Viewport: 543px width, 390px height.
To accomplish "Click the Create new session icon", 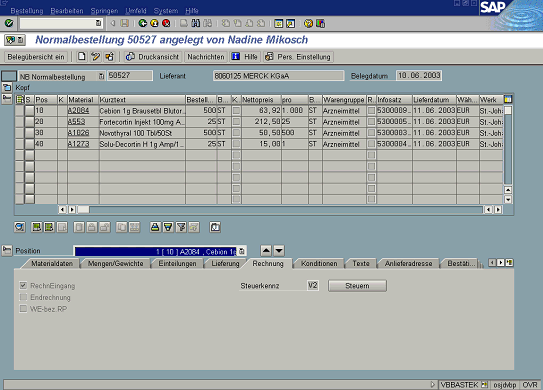I will coord(278,23).
